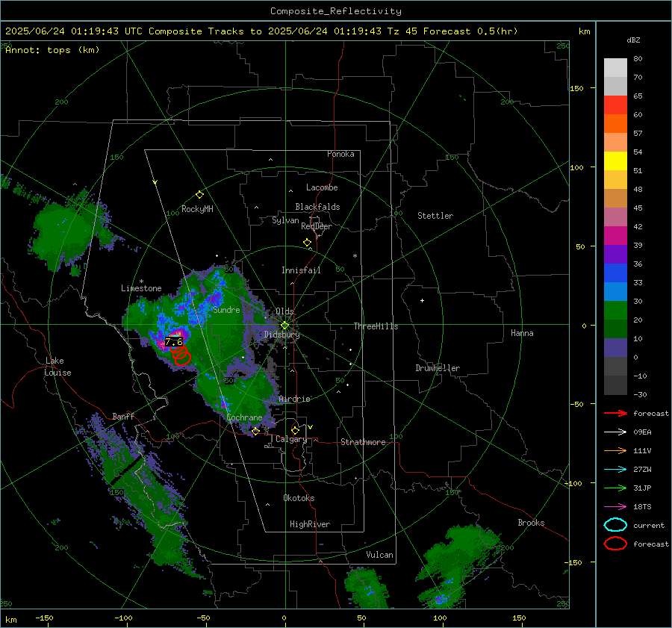Click the cyan 27ZW arrow legend icon

(615, 470)
